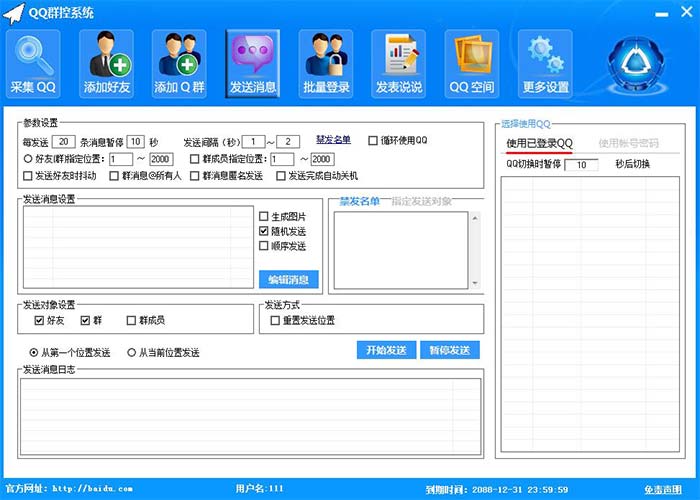Select the 发送消息 send message tool
This screenshot has width=700, height=500.
tap(253, 64)
